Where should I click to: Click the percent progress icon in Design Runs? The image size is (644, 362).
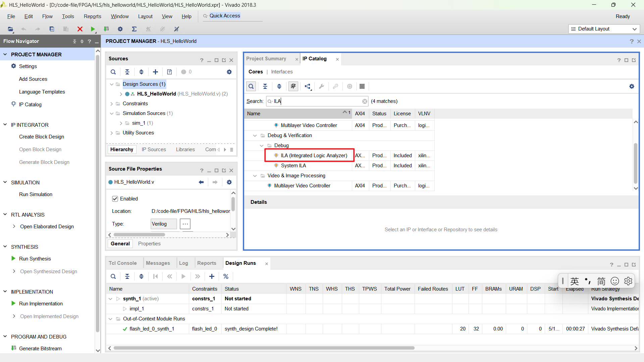point(226,277)
